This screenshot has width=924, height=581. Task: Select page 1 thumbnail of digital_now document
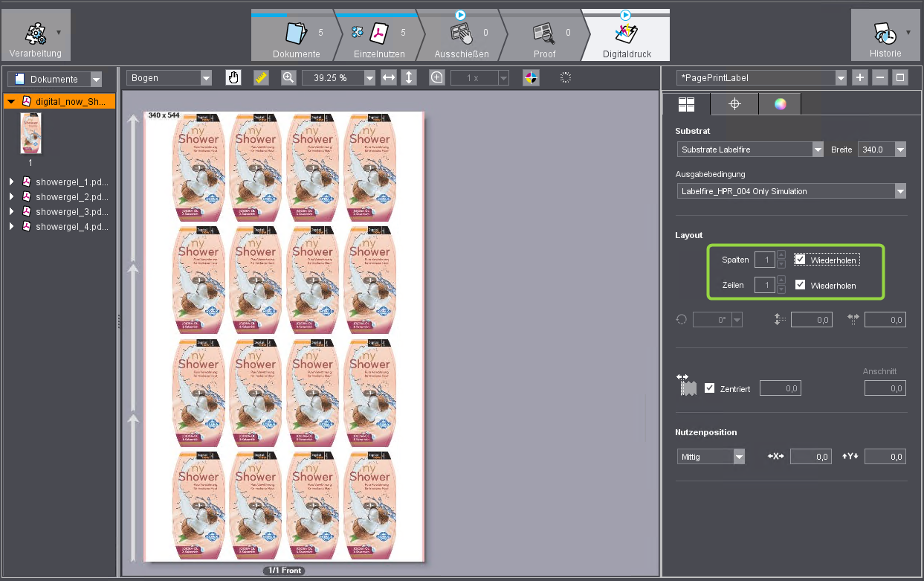click(30, 134)
